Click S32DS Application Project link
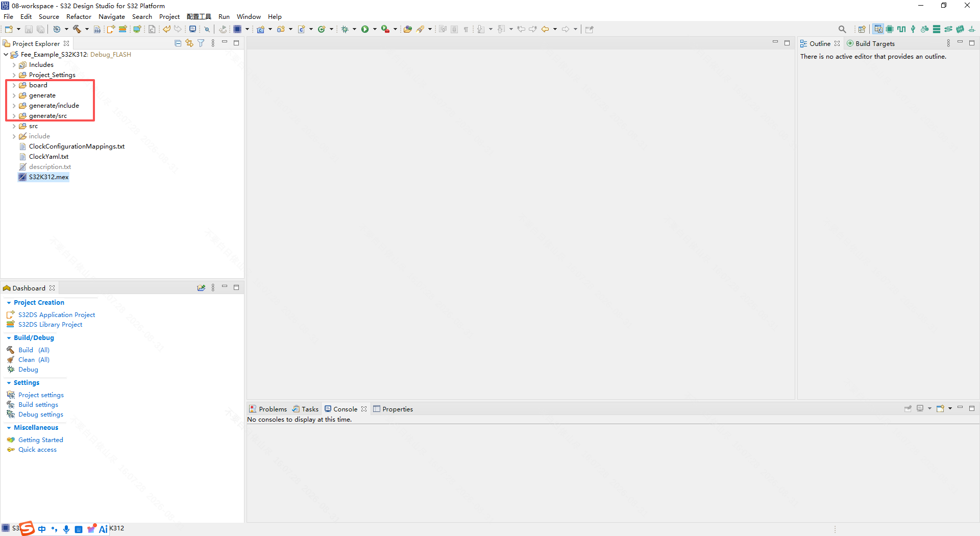The height and width of the screenshot is (536, 980). tap(57, 315)
